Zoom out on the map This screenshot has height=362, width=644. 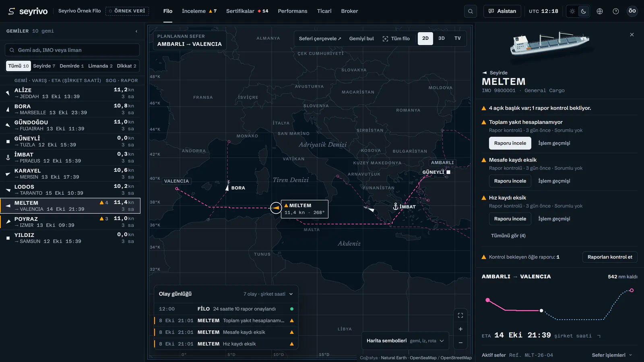460,343
